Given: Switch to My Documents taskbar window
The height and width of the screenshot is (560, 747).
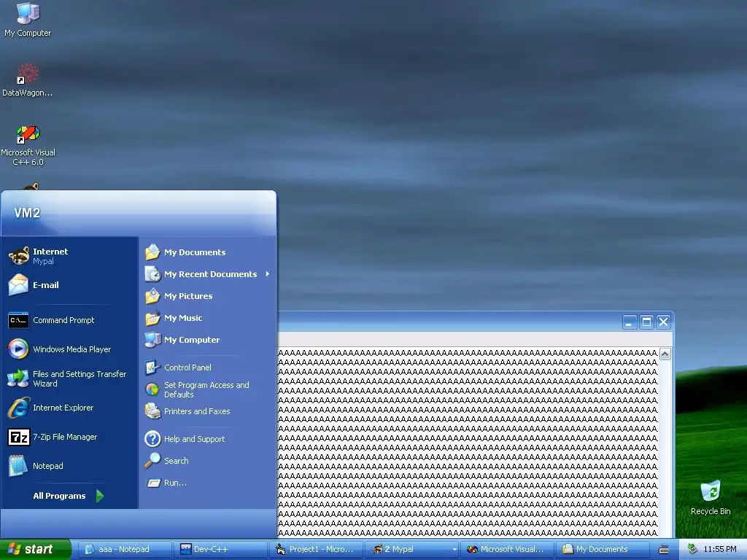Looking at the screenshot, I should (603, 550).
